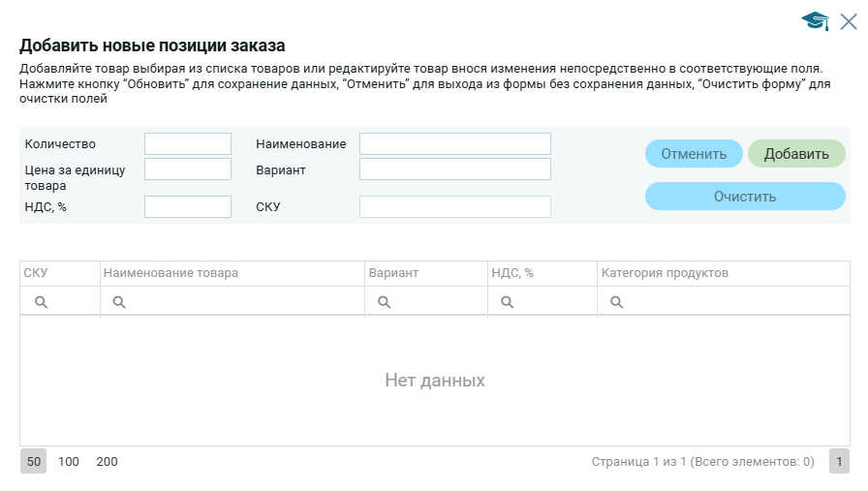
Task: Focus the НДС, % form input field
Action: click(188, 206)
